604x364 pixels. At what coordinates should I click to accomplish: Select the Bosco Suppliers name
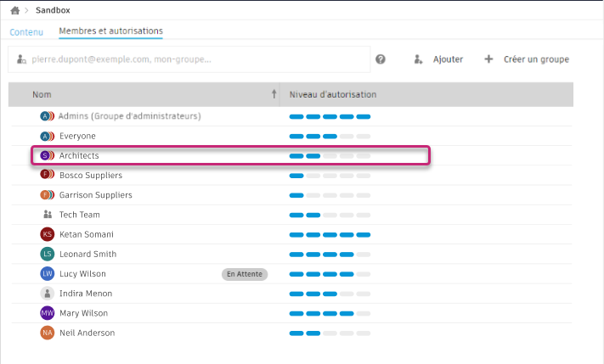[91, 175]
